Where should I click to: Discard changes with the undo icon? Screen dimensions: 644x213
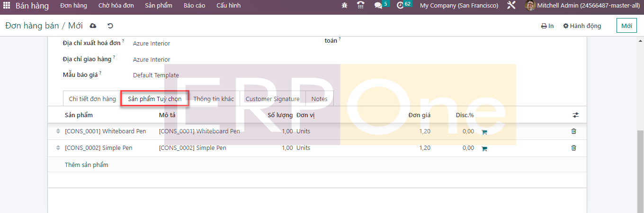click(x=110, y=26)
